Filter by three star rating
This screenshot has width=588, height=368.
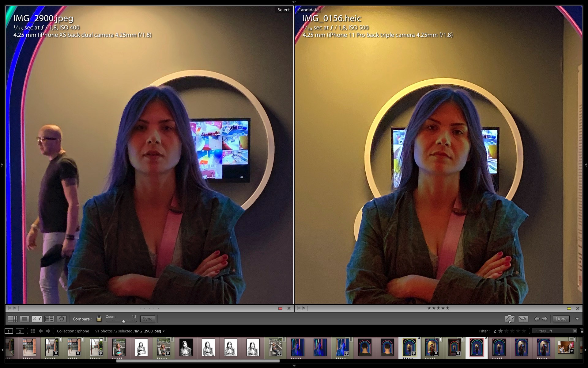pos(512,331)
